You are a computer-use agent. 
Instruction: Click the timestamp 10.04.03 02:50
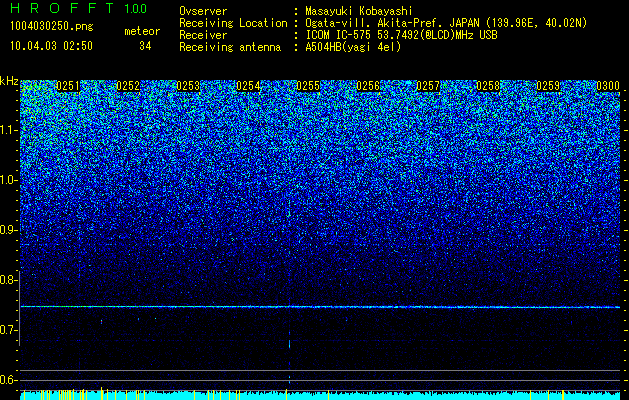[51, 46]
